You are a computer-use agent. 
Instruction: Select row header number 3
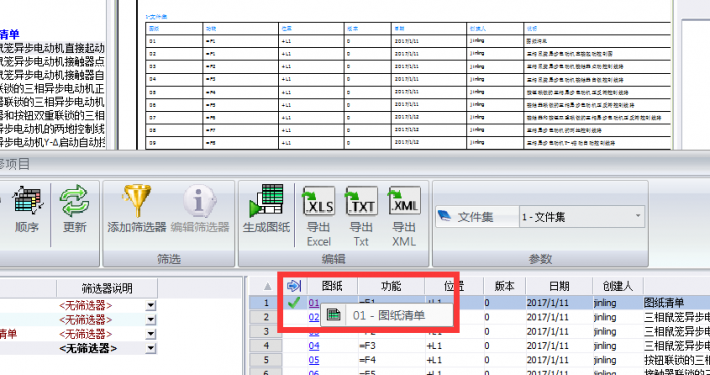[x=267, y=332]
